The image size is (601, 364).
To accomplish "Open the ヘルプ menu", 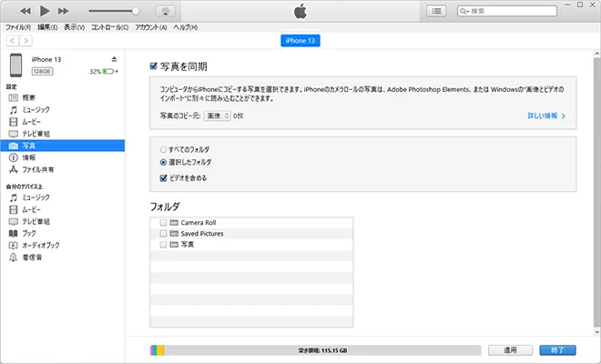I will click(x=186, y=27).
